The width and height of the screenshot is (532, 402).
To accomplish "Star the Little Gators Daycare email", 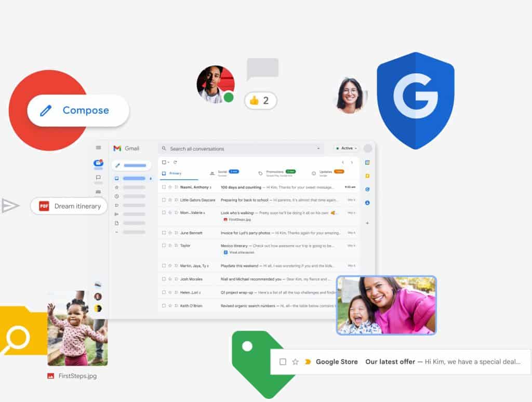I will click(x=170, y=200).
